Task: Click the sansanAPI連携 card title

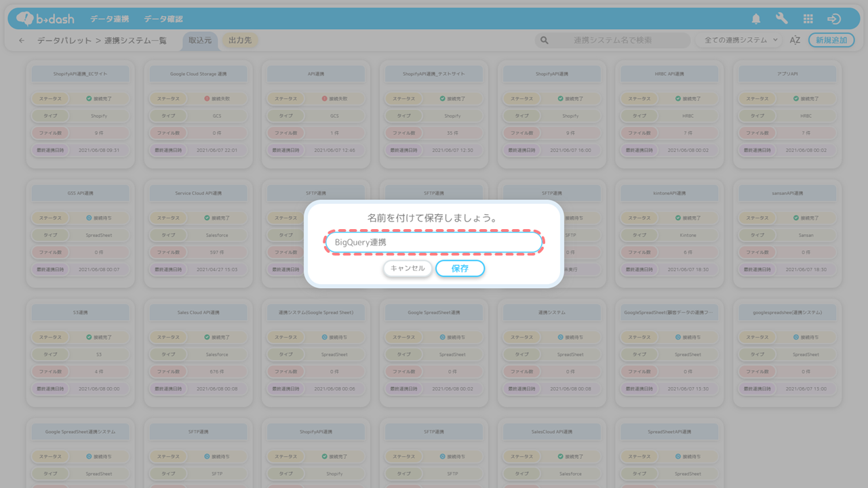Action: pos(787,193)
